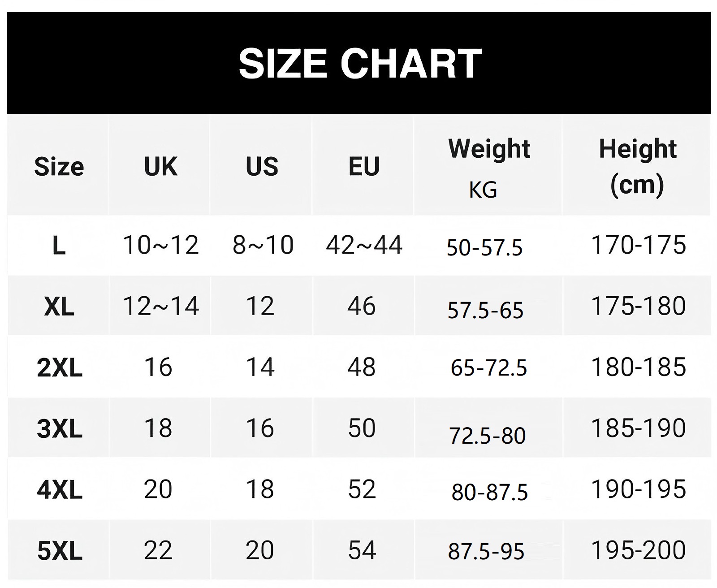Viewport: 717px width, 588px height.
Task: Click the 8~10 US size cell
Action: [x=263, y=245]
